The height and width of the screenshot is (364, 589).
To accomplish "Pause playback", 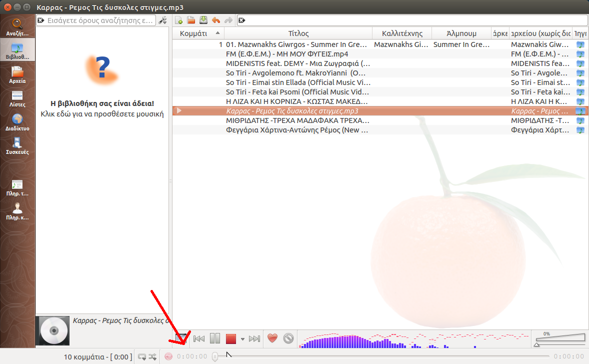I will coord(215,339).
